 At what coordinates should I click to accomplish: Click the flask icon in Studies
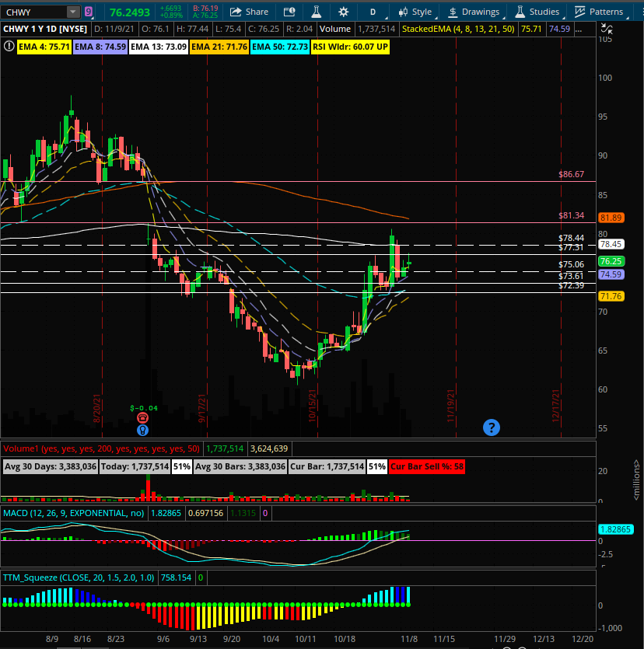tap(520, 12)
